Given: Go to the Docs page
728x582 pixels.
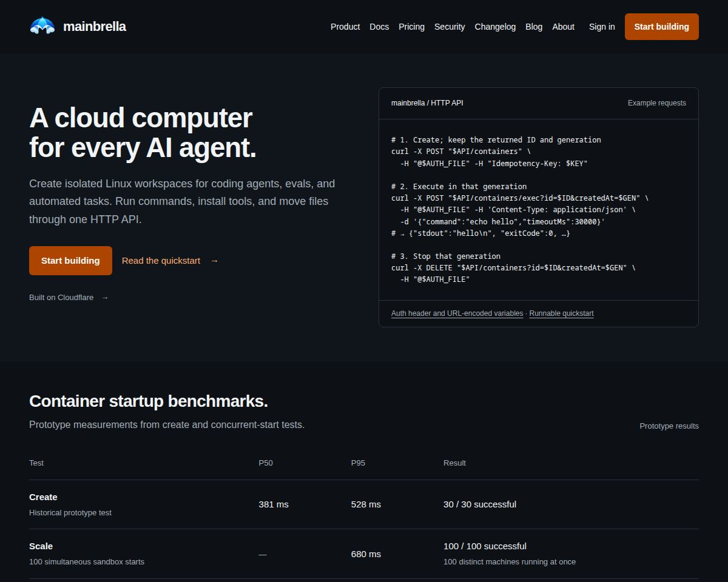Looking at the screenshot, I should click(379, 27).
